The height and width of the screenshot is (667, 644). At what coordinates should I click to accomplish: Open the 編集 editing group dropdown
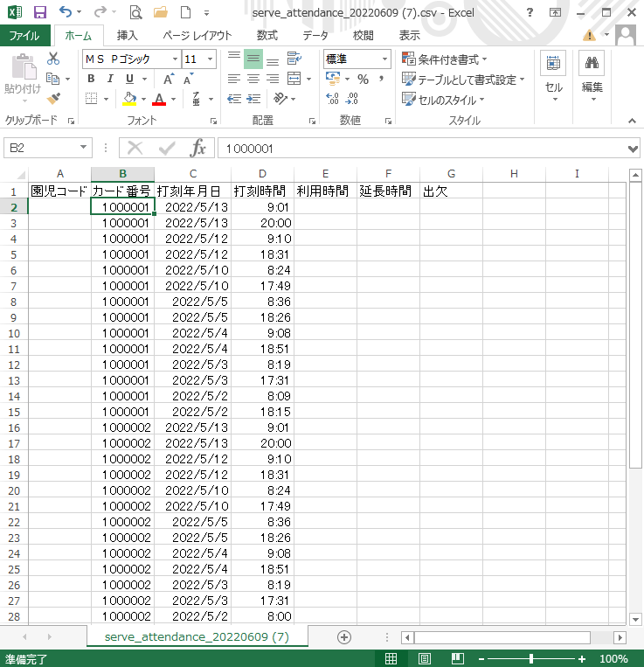click(592, 78)
